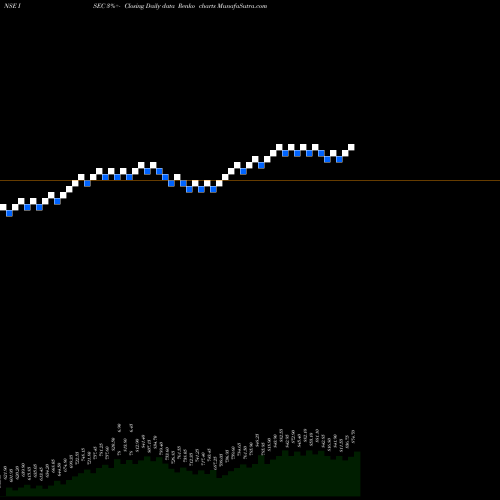
Task: Click the 'Closing Daily data' header text
Action: tap(150, 6)
